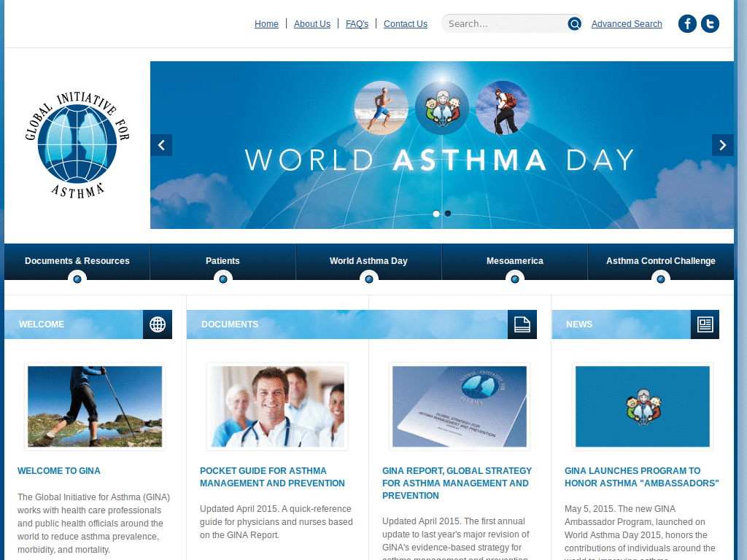This screenshot has width=747, height=560.
Task: Open the Patients menu
Action: [x=223, y=261]
